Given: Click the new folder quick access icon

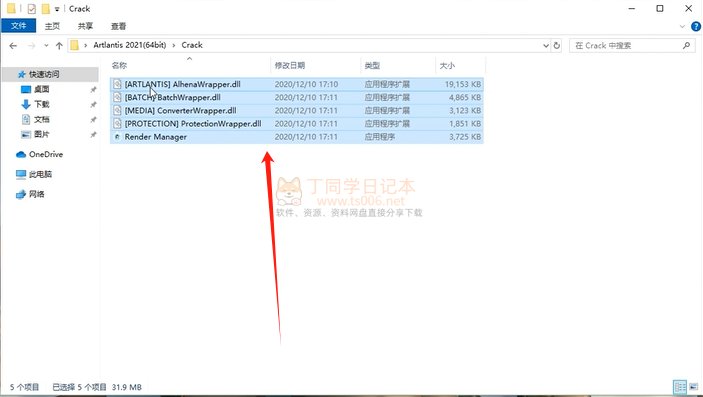Looking at the screenshot, I should 45,9.
